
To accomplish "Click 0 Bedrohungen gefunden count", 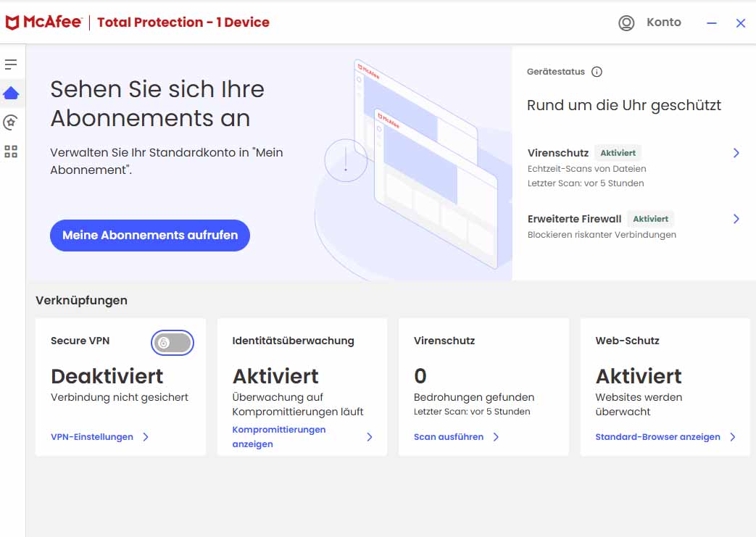I will [x=420, y=376].
